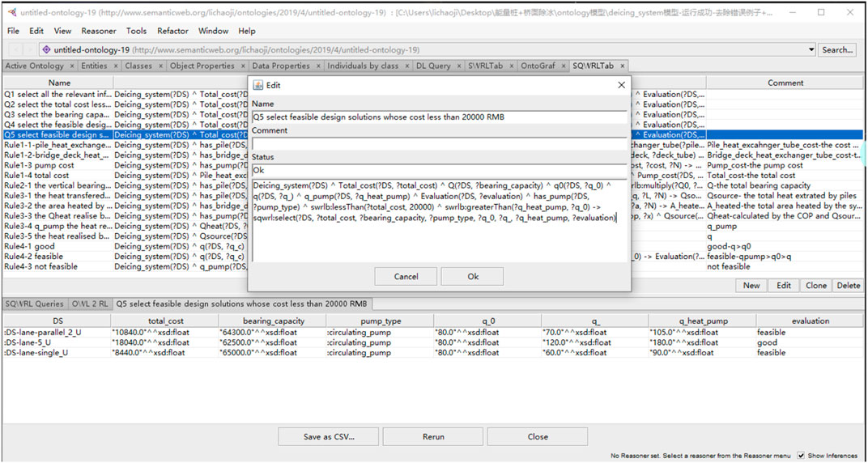
Task: Select the :DS-lane-single_U result row
Action: 433,352
